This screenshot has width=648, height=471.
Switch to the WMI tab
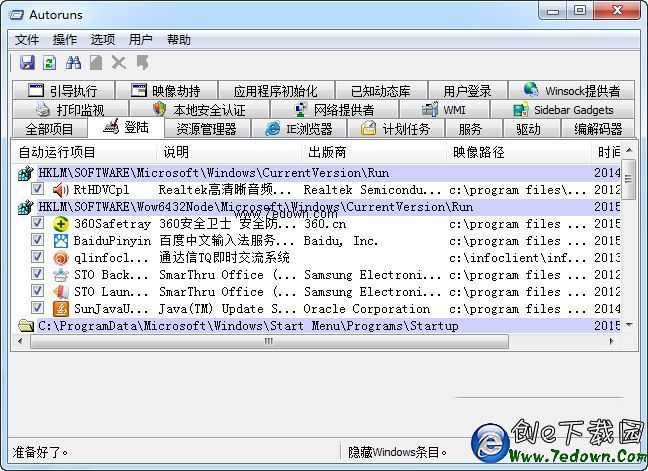444,110
